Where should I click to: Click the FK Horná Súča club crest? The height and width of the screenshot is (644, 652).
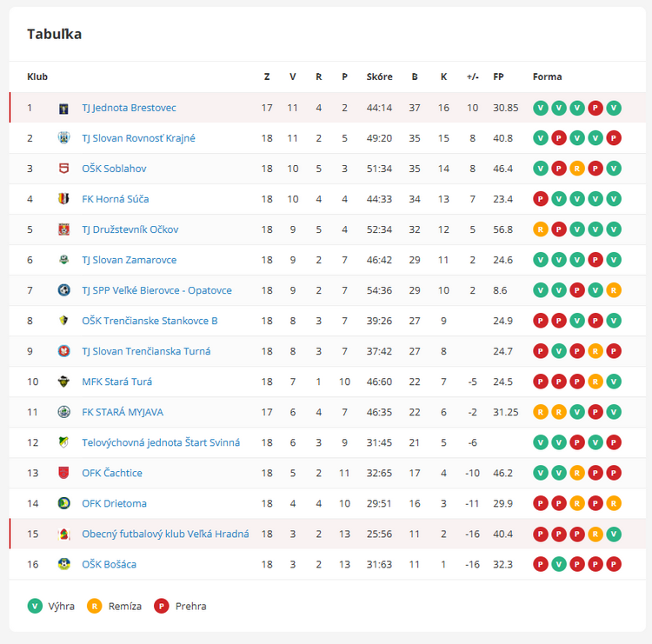click(x=63, y=199)
